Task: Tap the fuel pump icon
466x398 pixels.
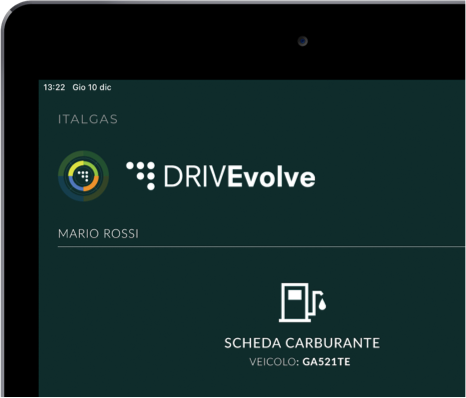Action: point(302,302)
